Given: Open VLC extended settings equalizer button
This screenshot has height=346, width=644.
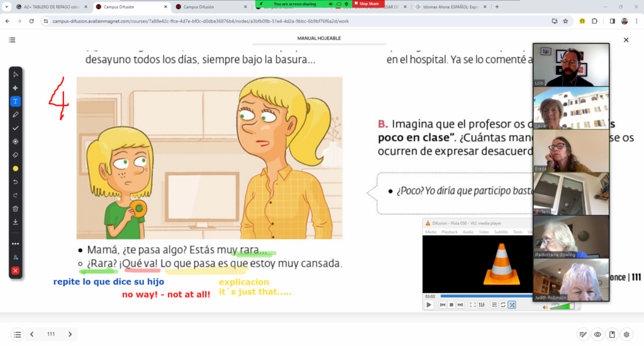Looking at the screenshot, I should (482, 305).
